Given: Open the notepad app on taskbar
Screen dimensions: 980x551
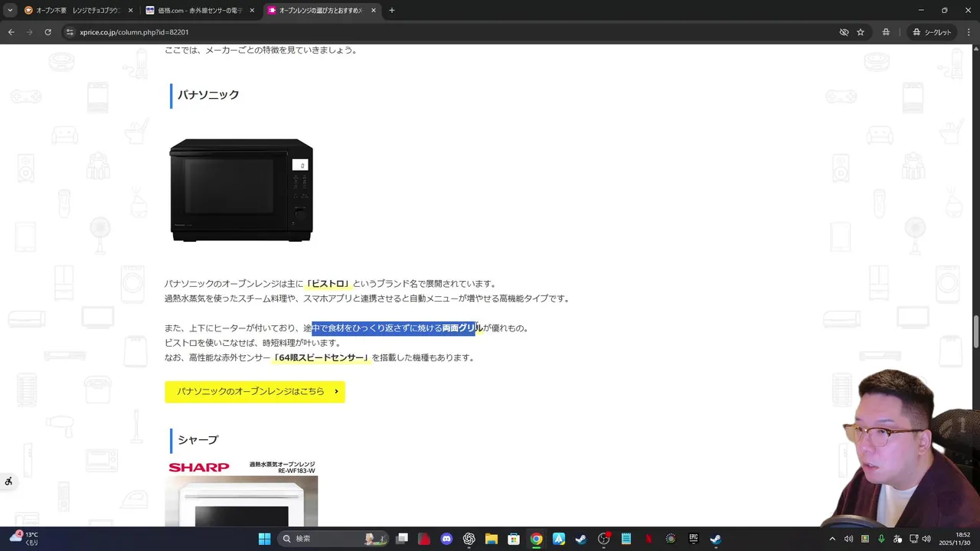Looking at the screenshot, I should [x=626, y=539].
